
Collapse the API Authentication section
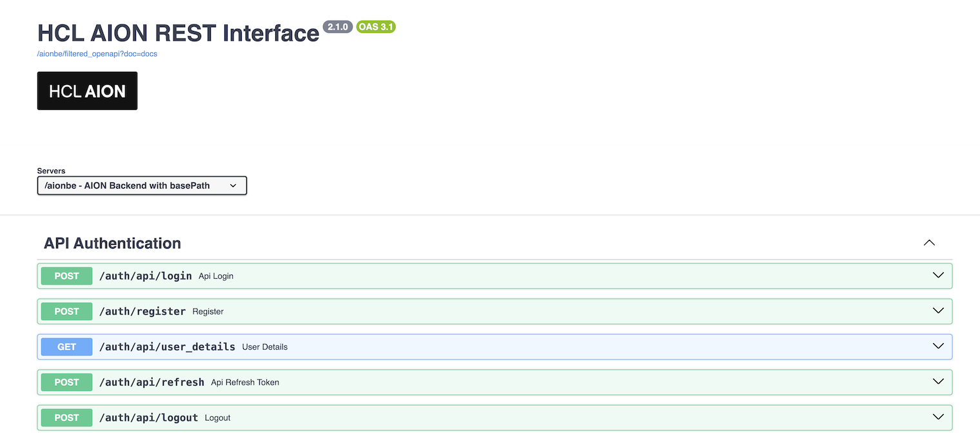(929, 243)
